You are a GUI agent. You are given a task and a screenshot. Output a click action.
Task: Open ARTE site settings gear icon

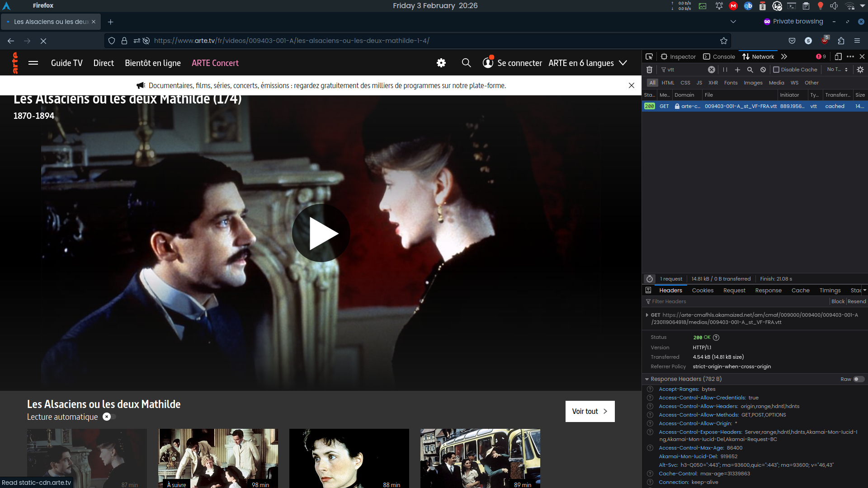tap(441, 63)
